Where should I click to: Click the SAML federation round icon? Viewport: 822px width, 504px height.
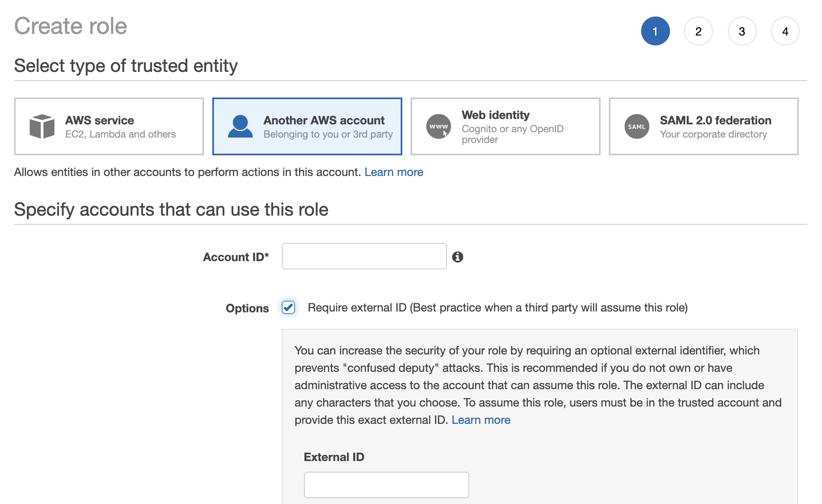pos(637,126)
